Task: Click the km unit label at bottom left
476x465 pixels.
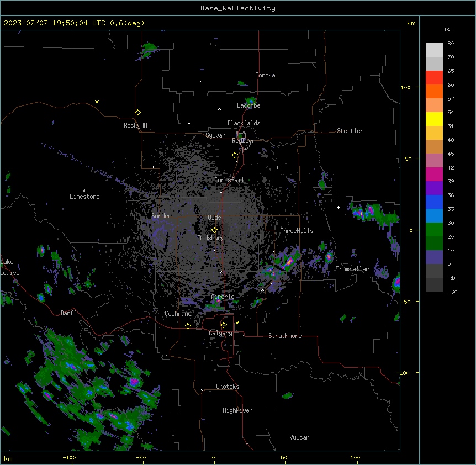Action: [8, 458]
